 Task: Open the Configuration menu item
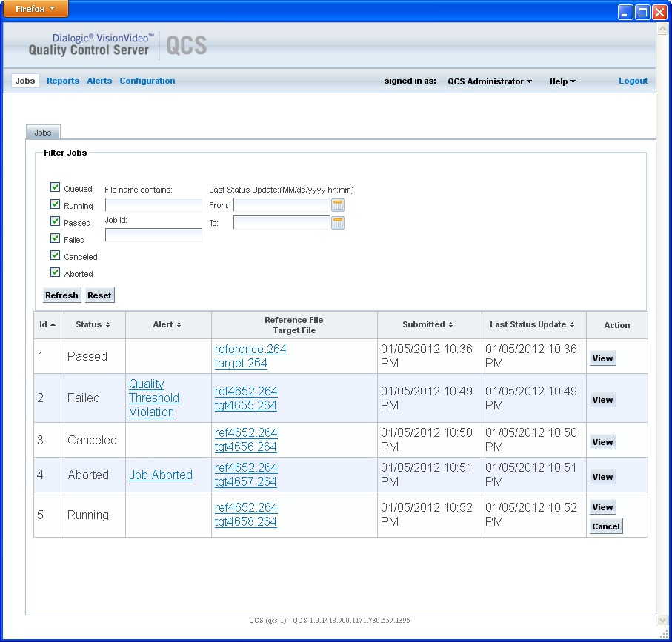[147, 81]
